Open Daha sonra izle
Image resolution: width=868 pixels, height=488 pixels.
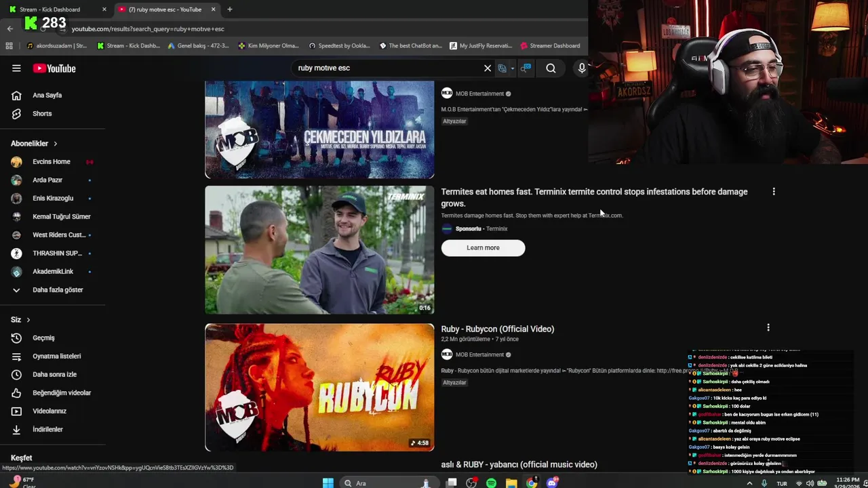53,375
